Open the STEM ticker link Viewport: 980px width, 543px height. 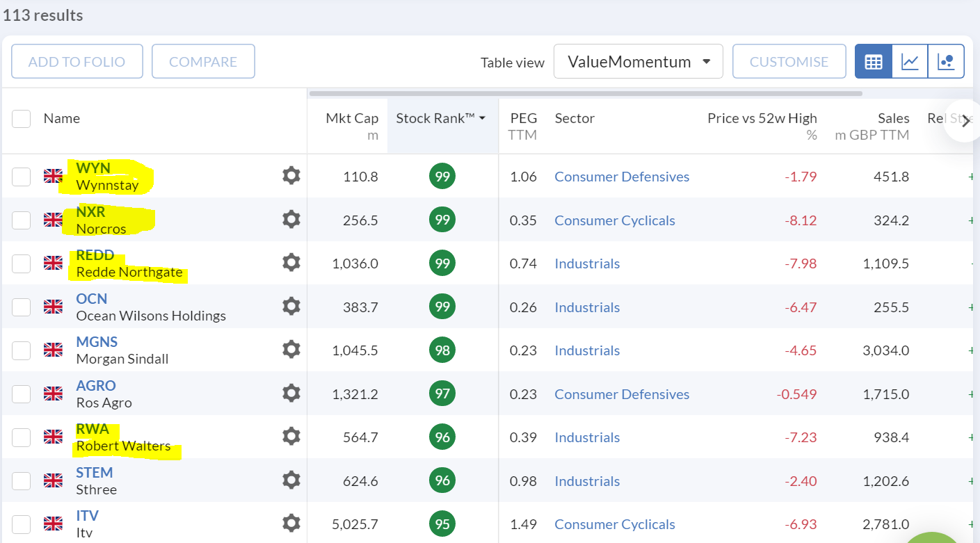[x=95, y=472]
